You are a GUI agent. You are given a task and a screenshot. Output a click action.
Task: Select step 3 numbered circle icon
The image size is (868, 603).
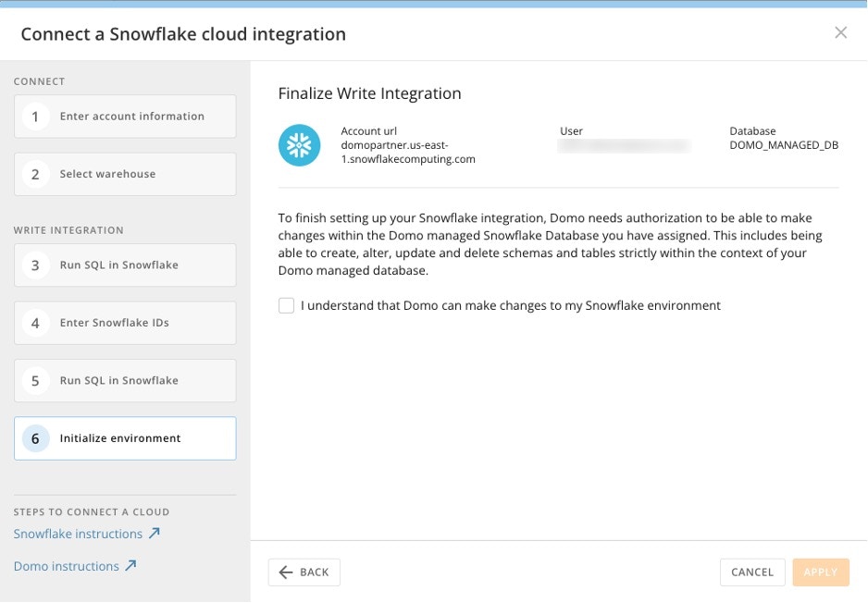(x=34, y=265)
